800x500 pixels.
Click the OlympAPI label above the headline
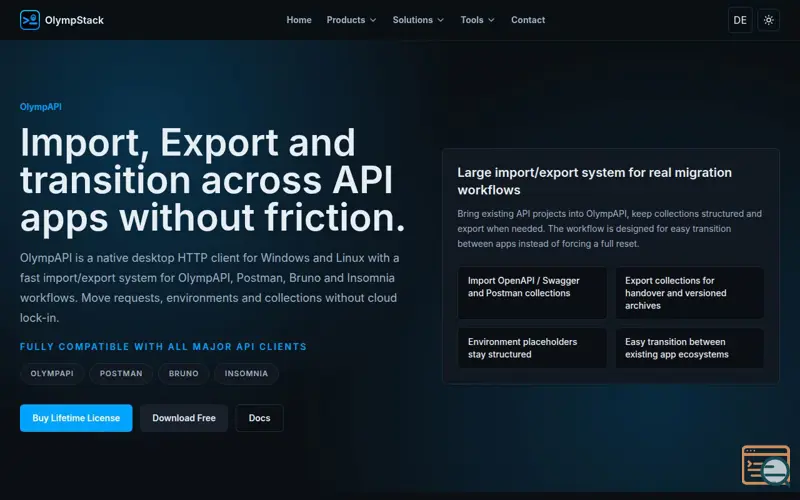pyautogui.click(x=41, y=107)
